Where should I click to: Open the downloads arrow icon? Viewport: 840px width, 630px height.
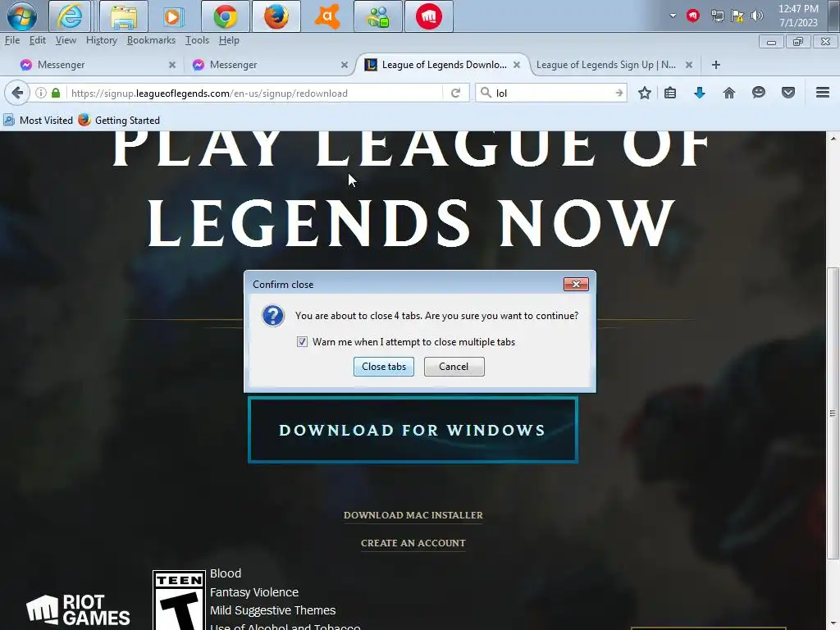pos(699,93)
